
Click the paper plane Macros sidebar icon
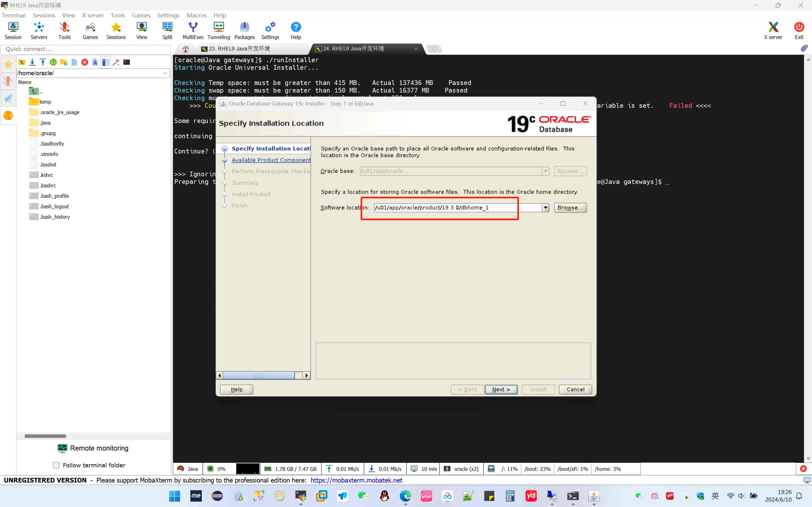(x=8, y=98)
